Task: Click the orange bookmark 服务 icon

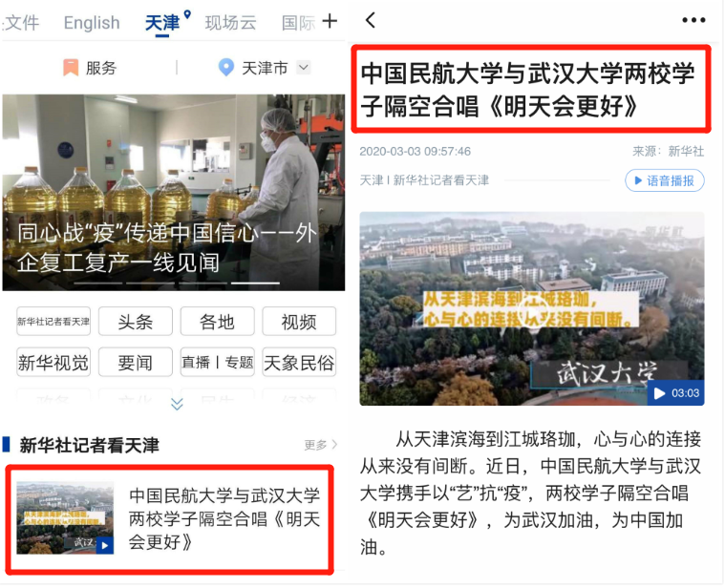Action: 71,68
